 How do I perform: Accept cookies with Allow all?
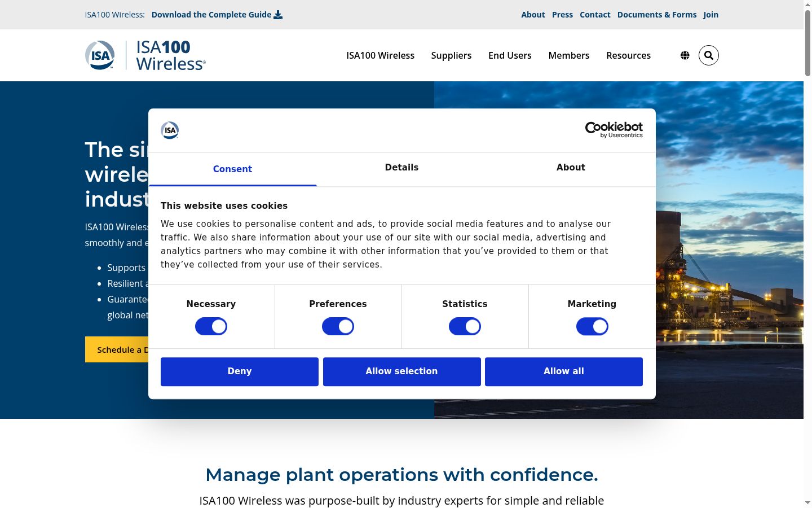click(564, 371)
